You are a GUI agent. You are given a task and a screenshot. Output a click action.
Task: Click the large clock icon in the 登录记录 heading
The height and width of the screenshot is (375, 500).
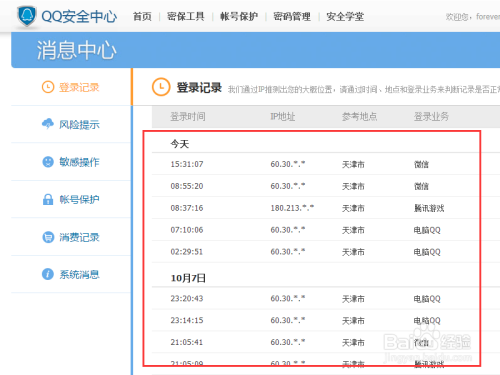pyautogui.click(x=161, y=87)
